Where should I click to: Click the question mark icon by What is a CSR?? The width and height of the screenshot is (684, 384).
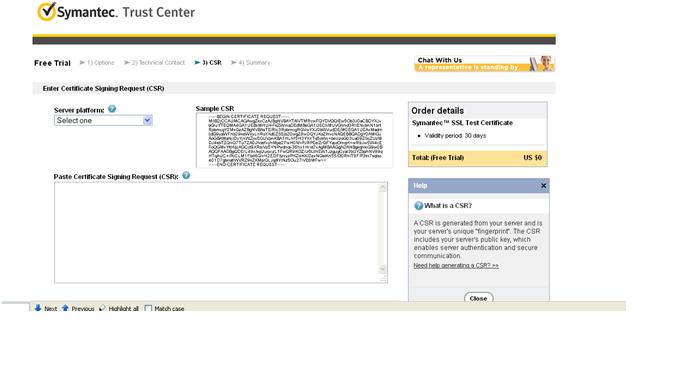point(418,206)
